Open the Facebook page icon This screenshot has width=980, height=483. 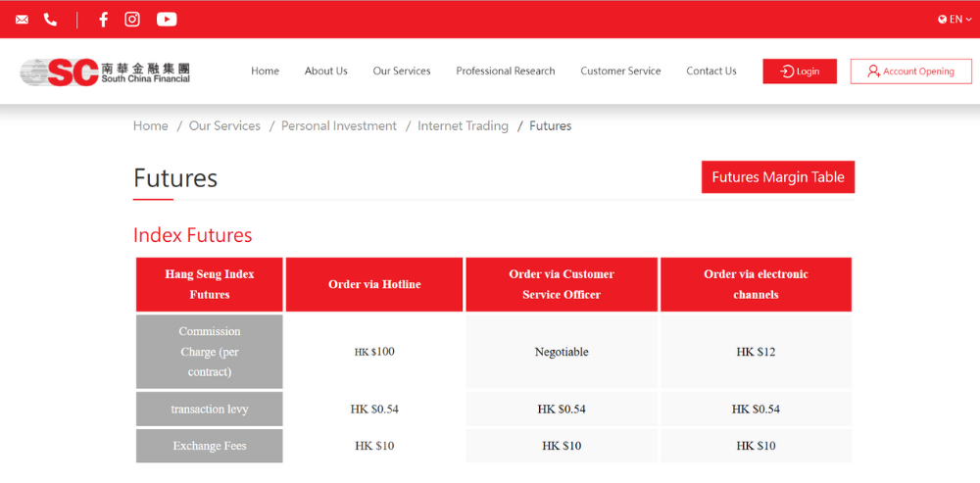103,20
